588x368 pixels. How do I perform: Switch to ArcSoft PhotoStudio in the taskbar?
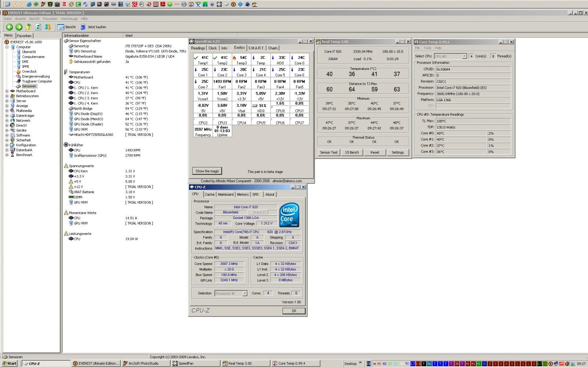coord(146,364)
